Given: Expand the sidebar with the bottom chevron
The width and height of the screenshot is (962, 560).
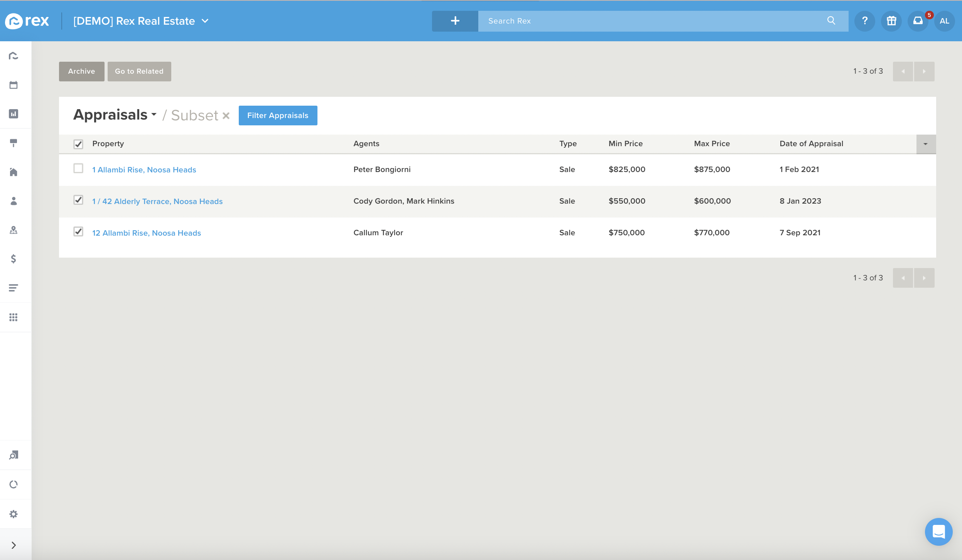Looking at the screenshot, I should pyautogui.click(x=14, y=545).
